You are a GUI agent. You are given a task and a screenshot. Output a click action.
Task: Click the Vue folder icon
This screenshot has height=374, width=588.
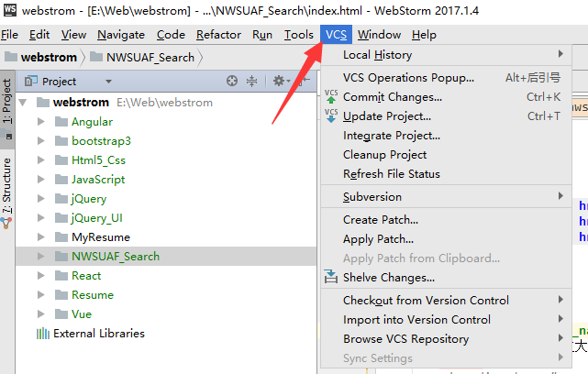click(61, 314)
